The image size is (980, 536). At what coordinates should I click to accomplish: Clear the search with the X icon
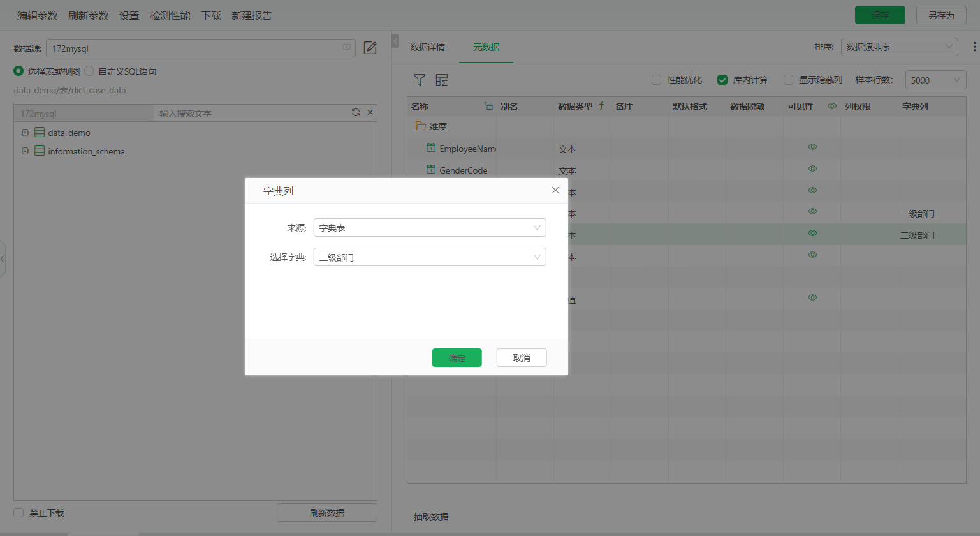click(x=370, y=112)
